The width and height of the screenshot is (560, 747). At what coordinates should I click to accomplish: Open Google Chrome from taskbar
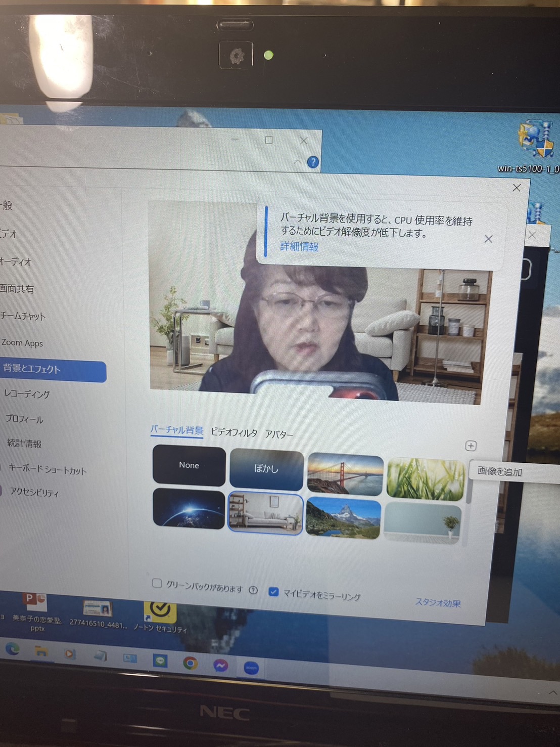pos(191,663)
